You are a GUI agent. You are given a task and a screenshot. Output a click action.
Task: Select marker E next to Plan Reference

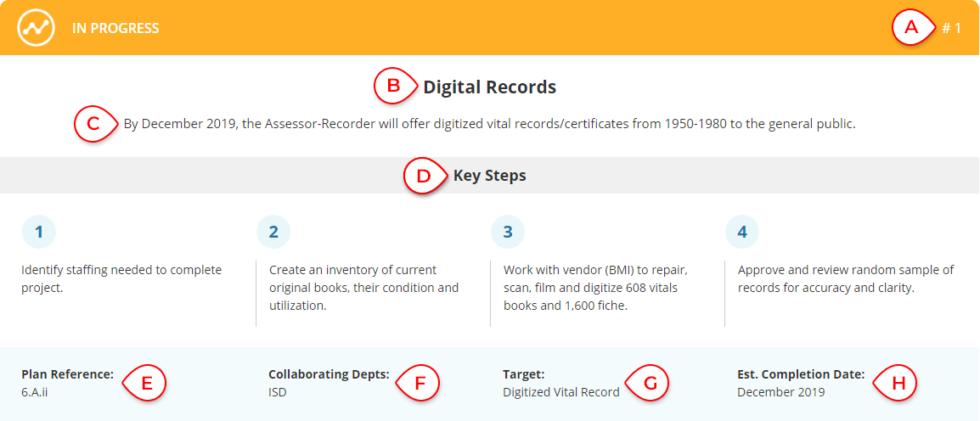(144, 384)
